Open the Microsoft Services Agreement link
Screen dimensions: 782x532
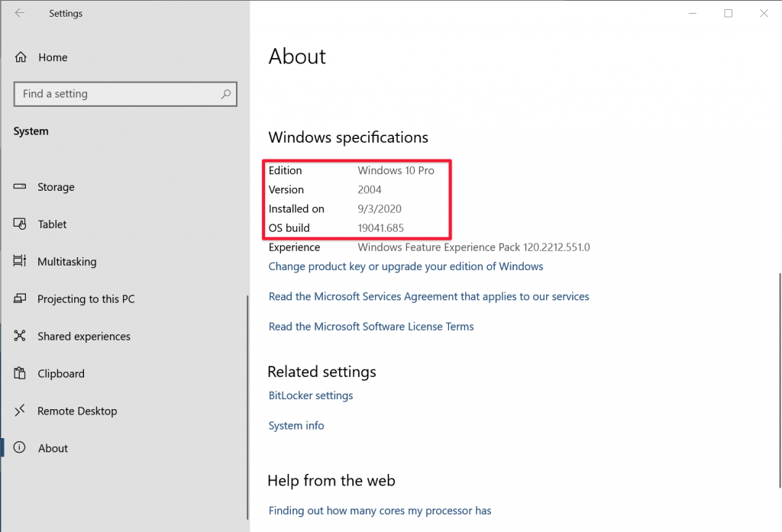(x=428, y=296)
